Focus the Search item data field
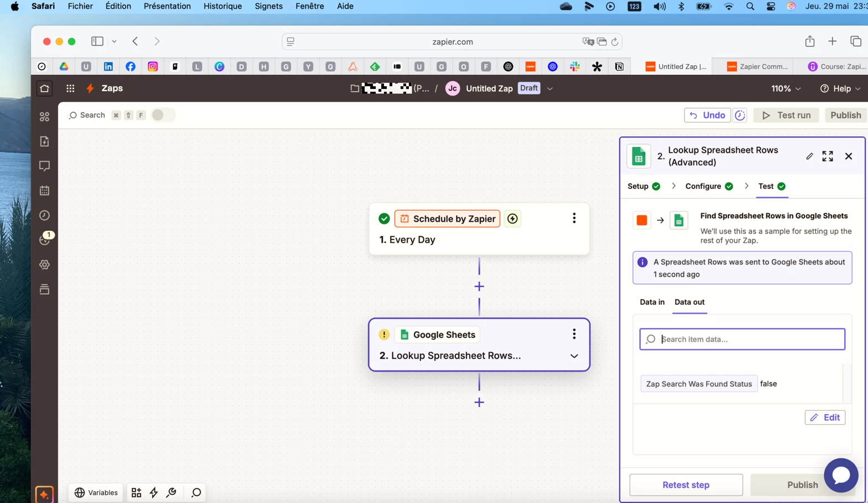 pyautogui.click(x=742, y=339)
